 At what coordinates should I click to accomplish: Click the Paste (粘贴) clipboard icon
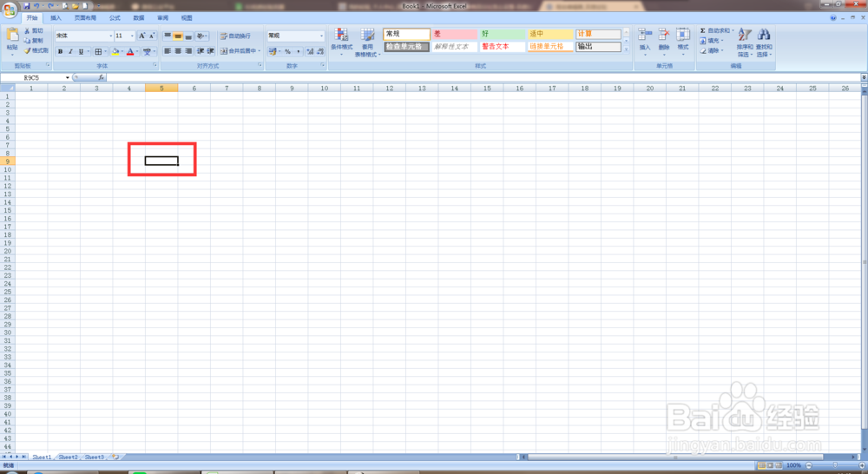[x=11, y=36]
